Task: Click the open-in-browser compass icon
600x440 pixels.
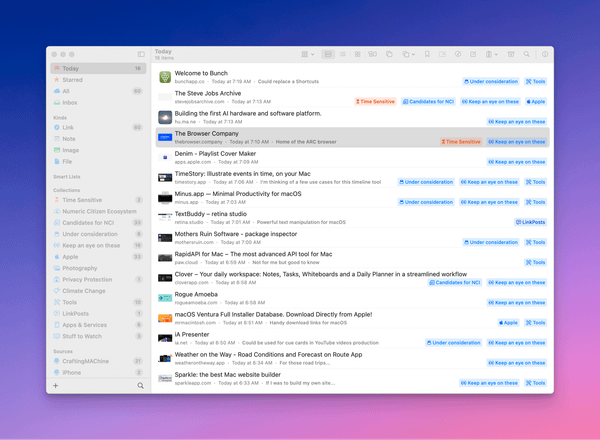Action: click(x=458, y=54)
